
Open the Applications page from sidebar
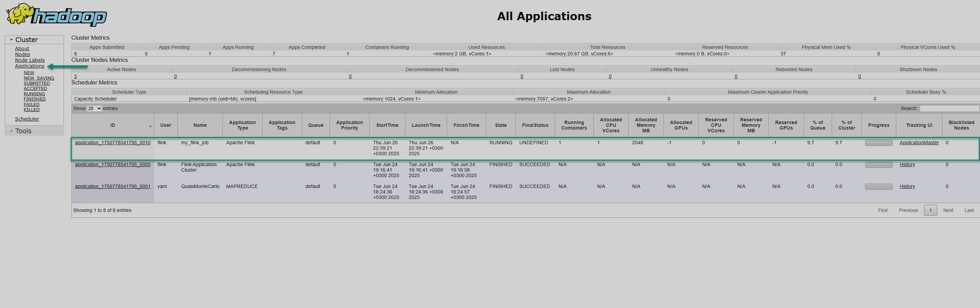coord(30,66)
